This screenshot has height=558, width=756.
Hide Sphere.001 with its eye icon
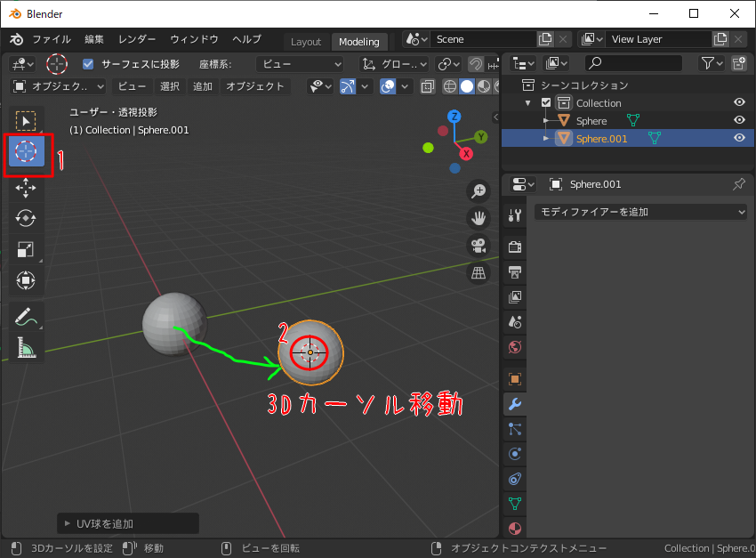point(739,138)
